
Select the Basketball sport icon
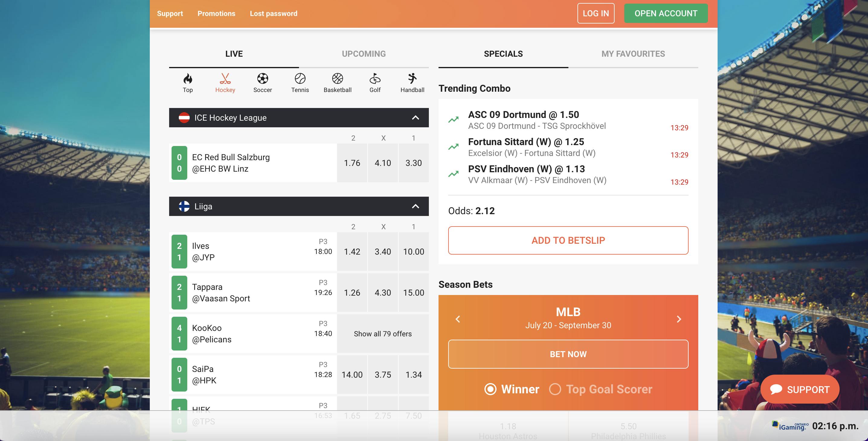[337, 79]
